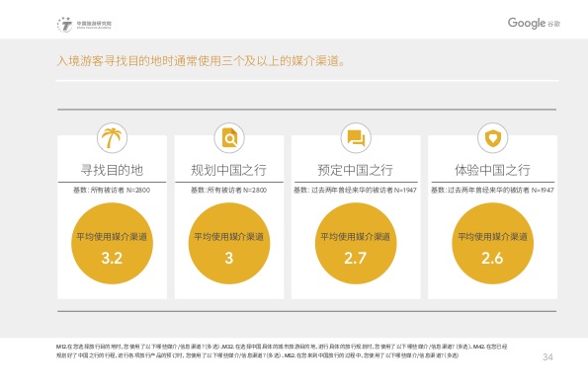Click the slide title about 媒介渠道
The height and width of the screenshot is (391, 588).
click(201, 60)
